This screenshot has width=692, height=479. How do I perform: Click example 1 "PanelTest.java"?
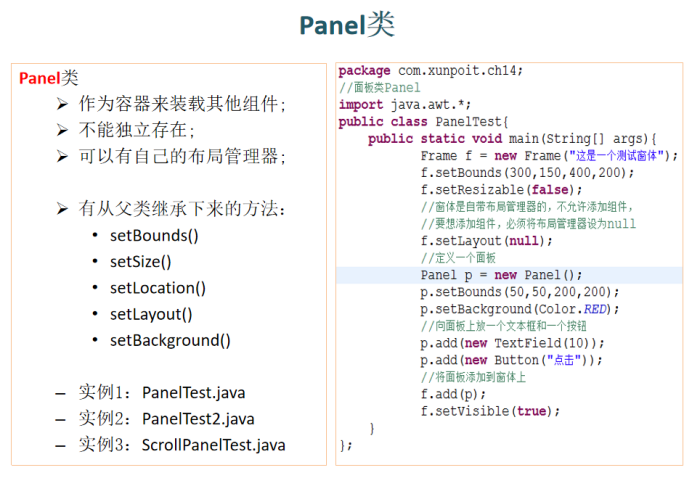coord(193,392)
